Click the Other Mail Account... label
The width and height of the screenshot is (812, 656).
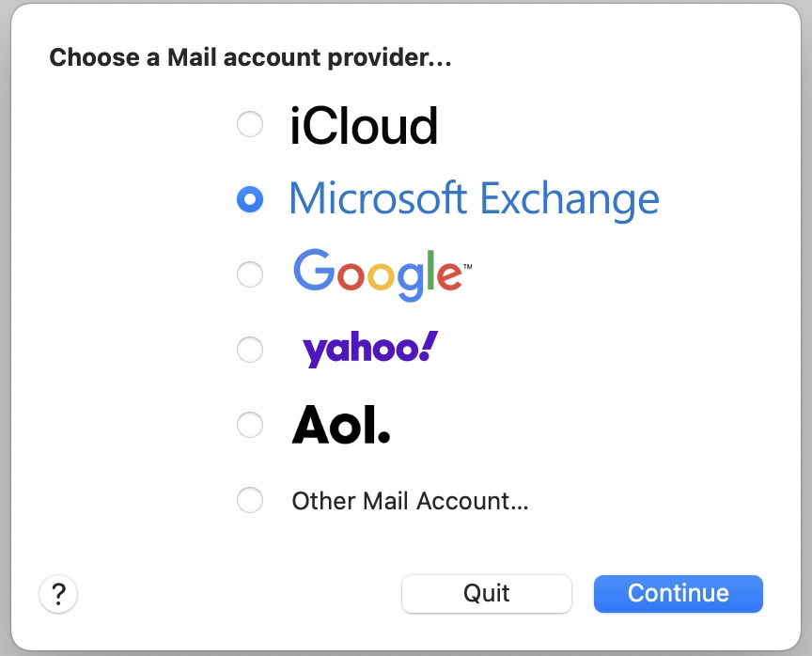410,501
